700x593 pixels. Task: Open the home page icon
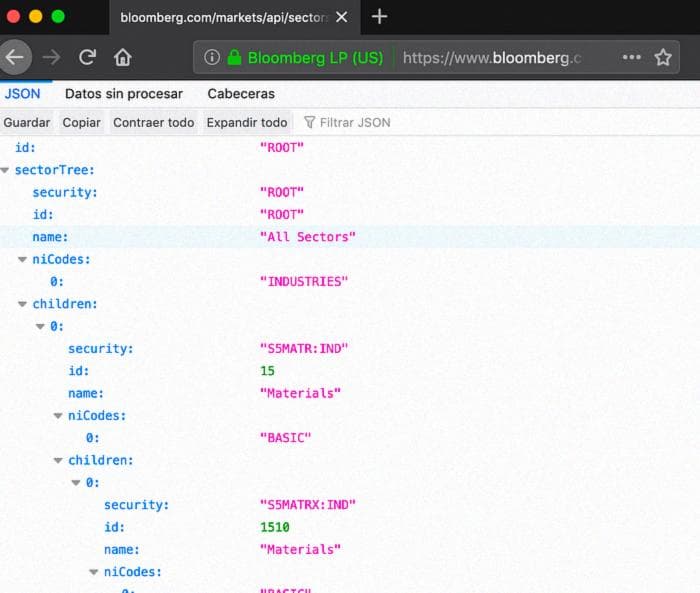point(122,57)
